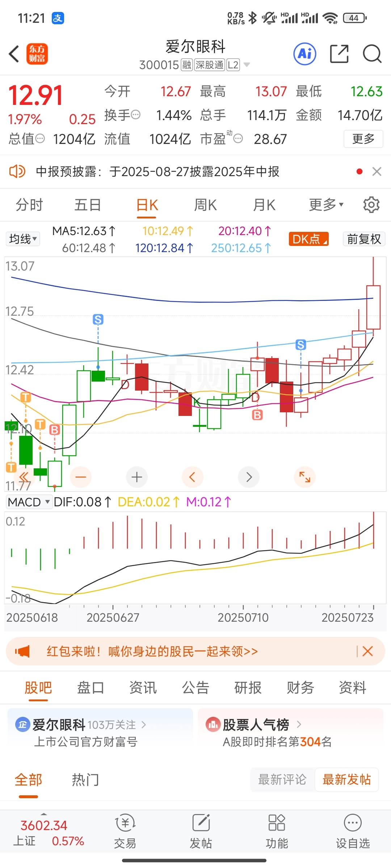Tap the announcement speaker icon
This screenshot has width=391, height=868.
click(17, 171)
